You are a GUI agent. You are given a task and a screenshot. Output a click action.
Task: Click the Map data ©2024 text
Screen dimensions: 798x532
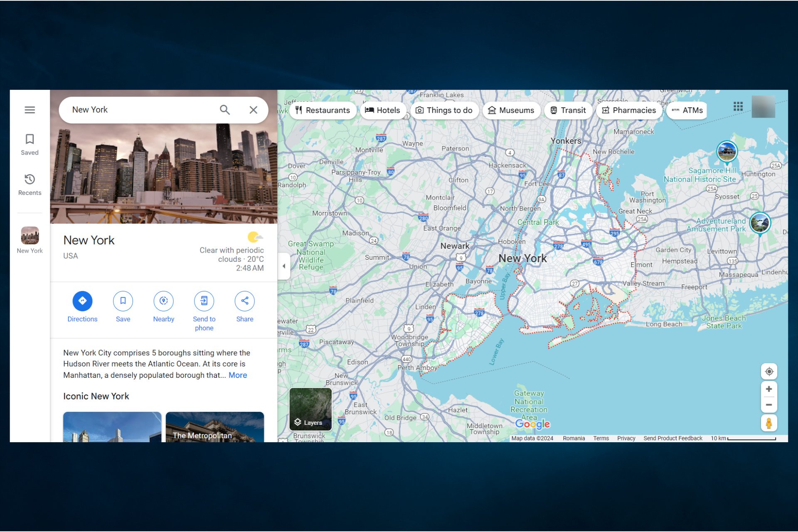click(532, 438)
